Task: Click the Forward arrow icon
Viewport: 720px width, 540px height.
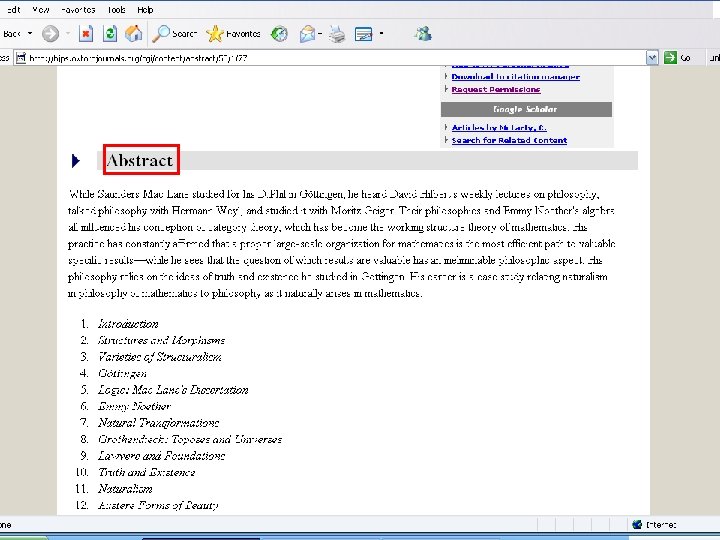Action: [50, 34]
